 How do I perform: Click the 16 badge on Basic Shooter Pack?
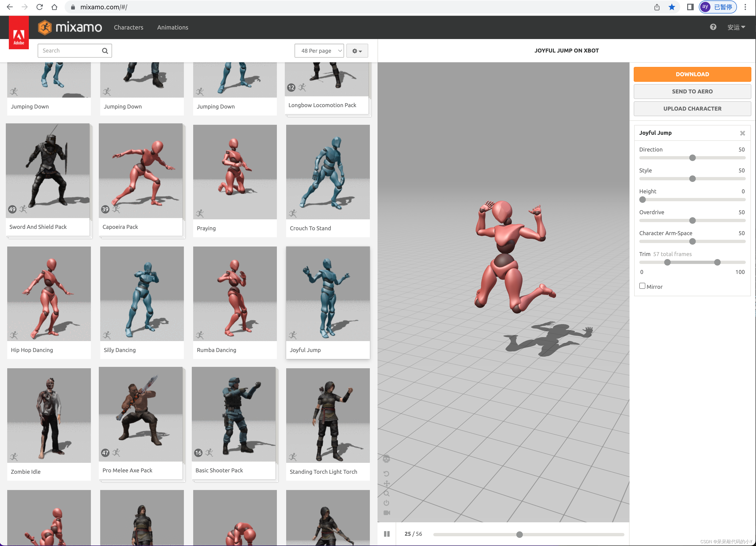(198, 453)
